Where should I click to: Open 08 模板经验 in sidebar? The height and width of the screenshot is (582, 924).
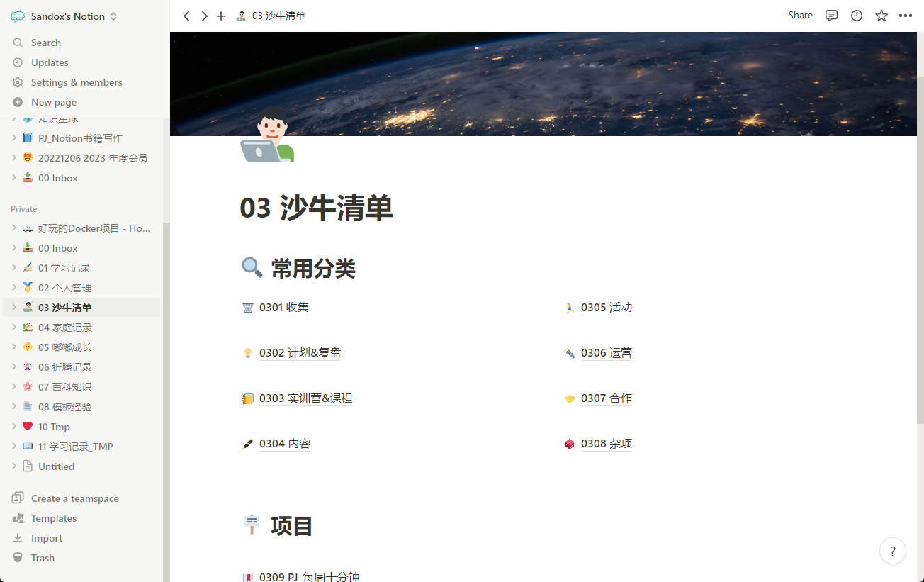pos(81,407)
